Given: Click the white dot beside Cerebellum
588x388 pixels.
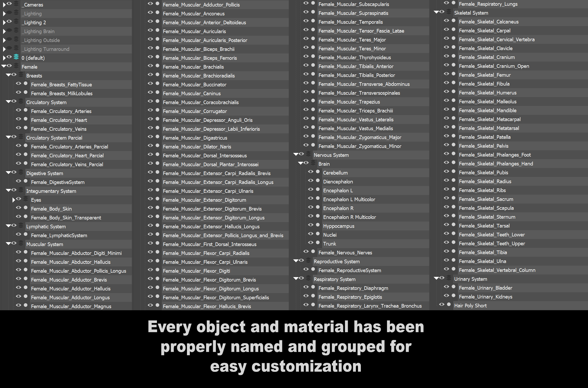Looking at the screenshot, I should [318, 171].
